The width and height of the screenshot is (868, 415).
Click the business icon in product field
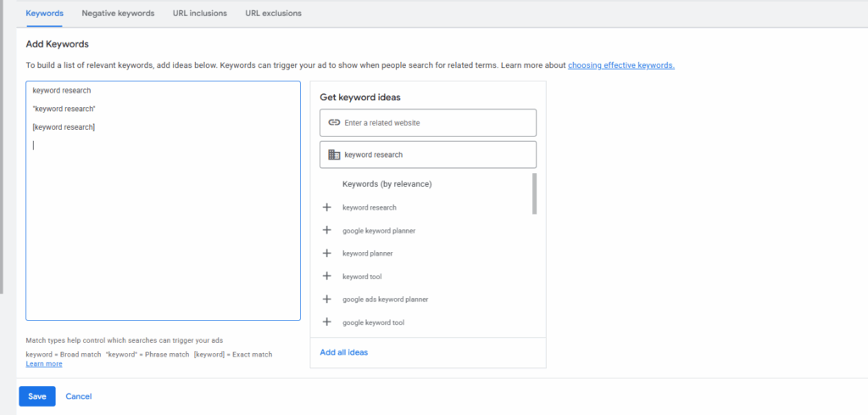tap(333, 154)
